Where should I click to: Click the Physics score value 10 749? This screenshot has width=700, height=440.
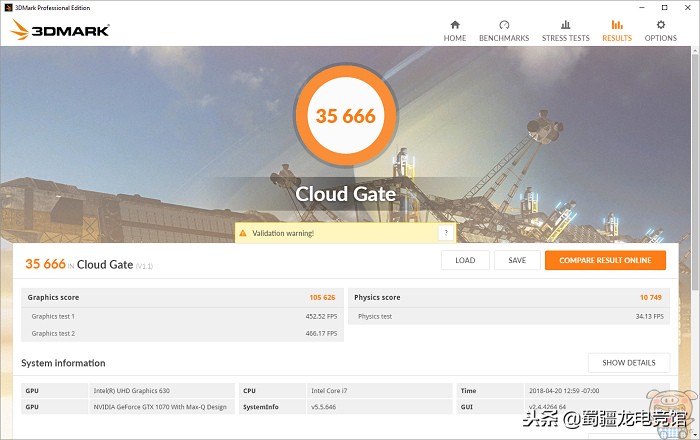pyautogui.click(x=651, y=298)
